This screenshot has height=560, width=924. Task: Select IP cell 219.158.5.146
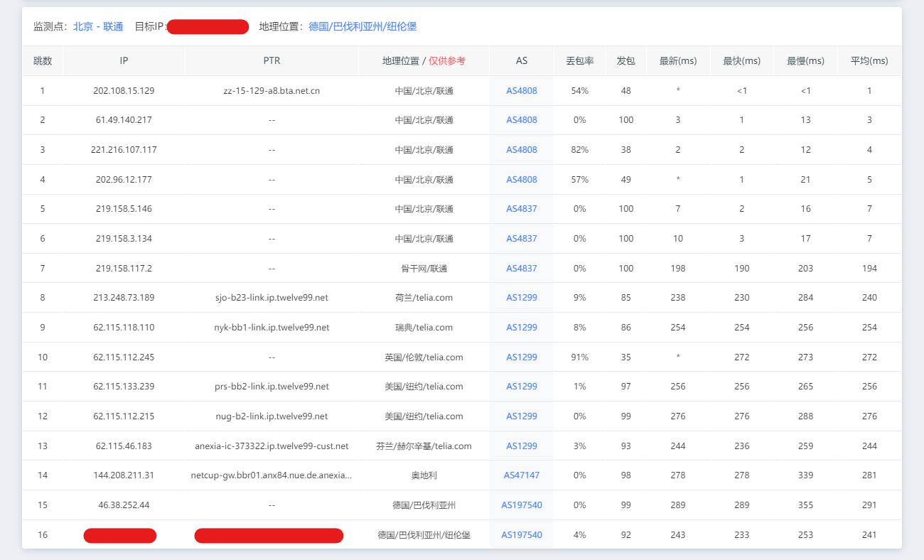pyautogui.click(x=124, y=209)
